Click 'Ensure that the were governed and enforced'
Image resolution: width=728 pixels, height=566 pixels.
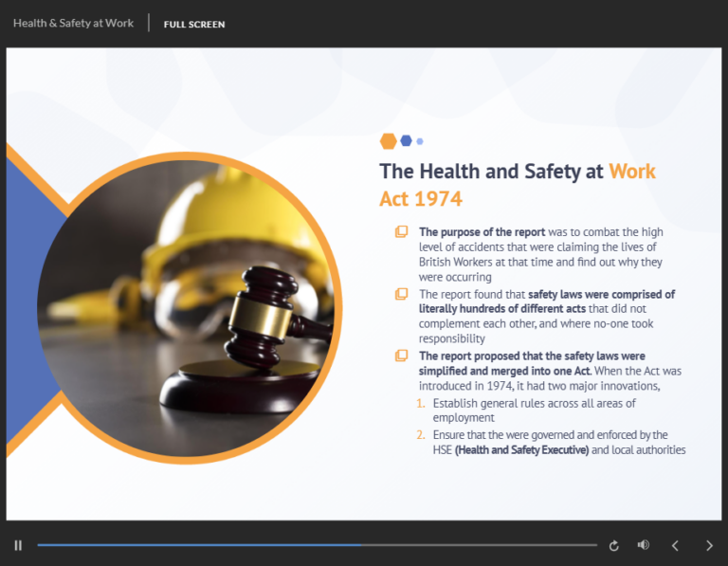coord(550,435)
